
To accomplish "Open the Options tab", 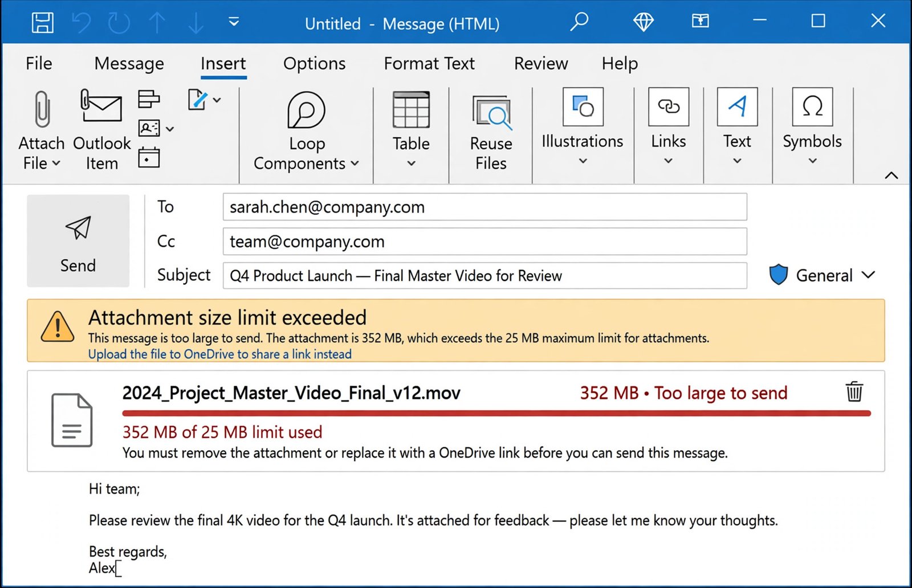I will coord(314,63).
